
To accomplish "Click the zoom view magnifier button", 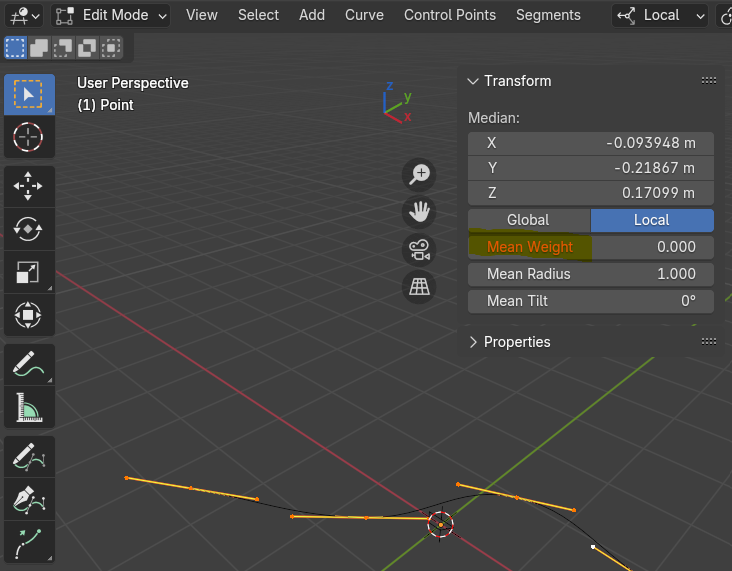I will pos(419,175).
